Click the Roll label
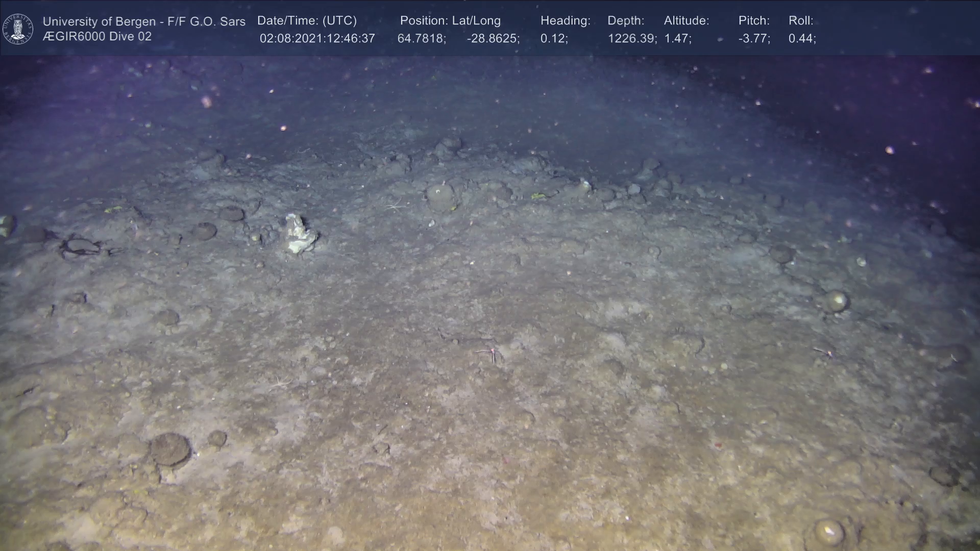Viewport: 980px width, 551px height. click(800, 21)
